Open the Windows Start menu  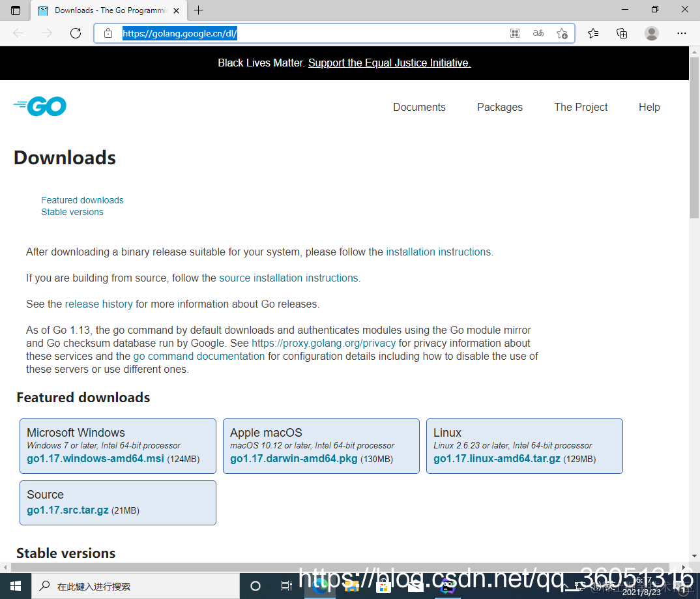click(x=16, y=586)
